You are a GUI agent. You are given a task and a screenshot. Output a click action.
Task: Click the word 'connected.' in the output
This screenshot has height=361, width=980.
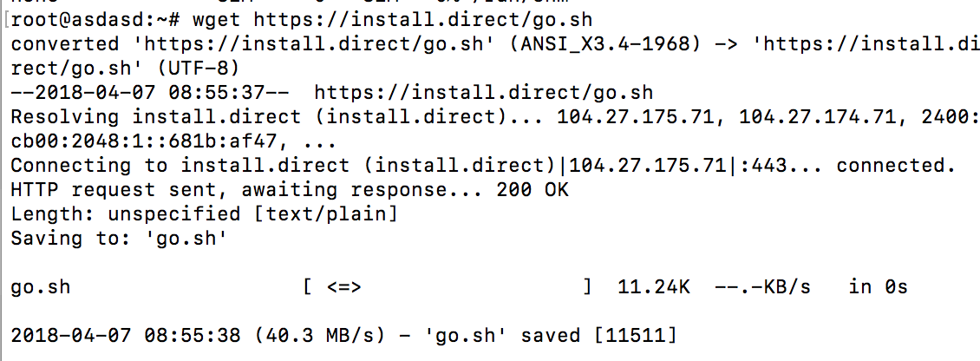click(896, 166)
